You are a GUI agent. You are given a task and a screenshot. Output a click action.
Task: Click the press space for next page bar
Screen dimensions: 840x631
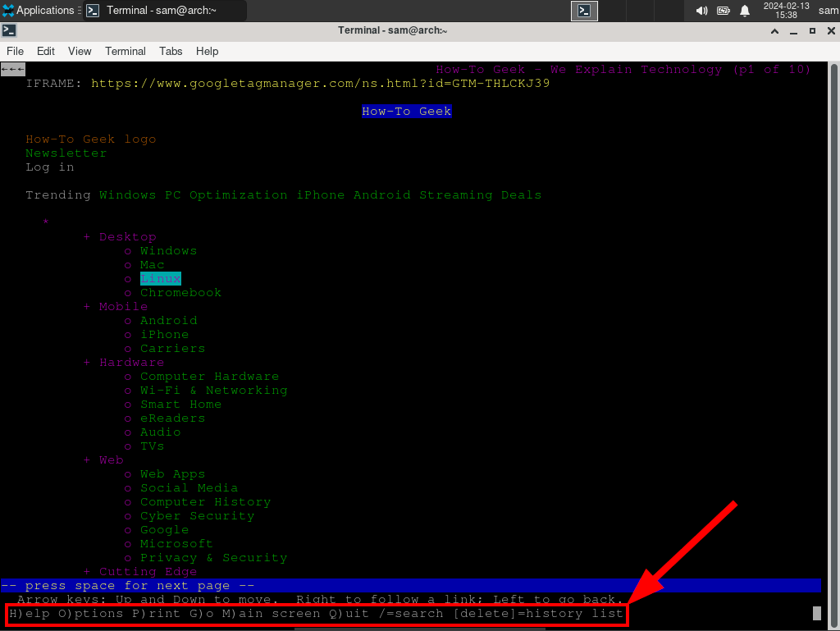(x=411, y=586)
